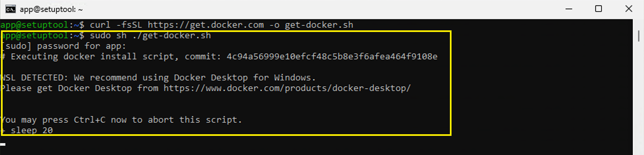Click the commit hash in the output
This screenshot has width=644, height=155.
(332, 57)
